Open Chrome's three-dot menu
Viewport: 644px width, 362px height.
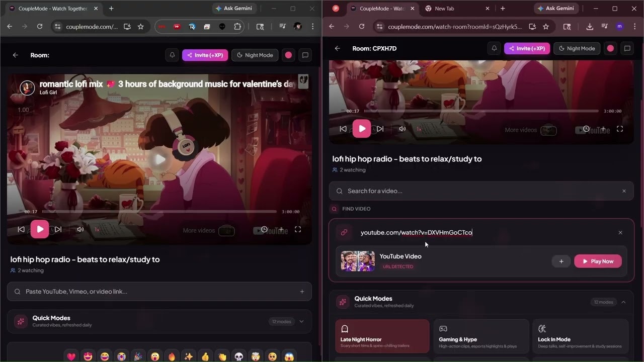[x=634, y=26]
